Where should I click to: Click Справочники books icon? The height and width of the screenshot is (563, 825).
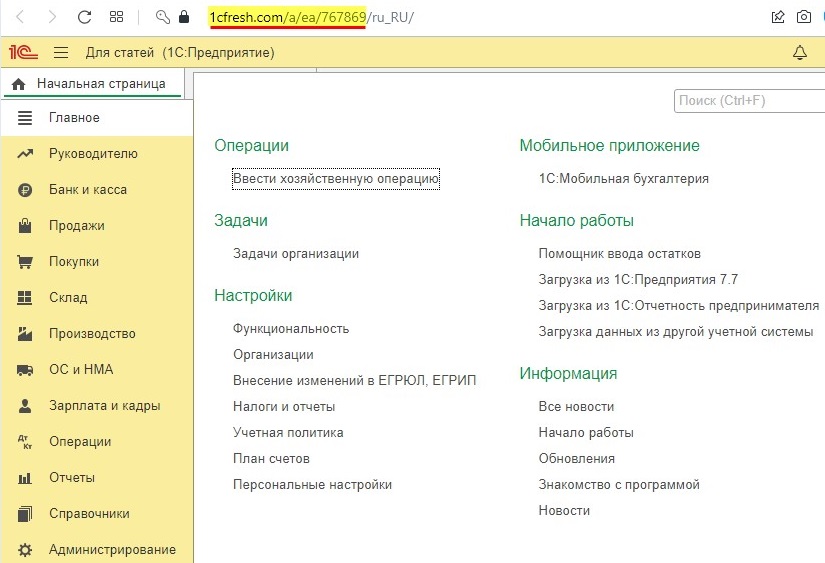[x=25, y=514]
